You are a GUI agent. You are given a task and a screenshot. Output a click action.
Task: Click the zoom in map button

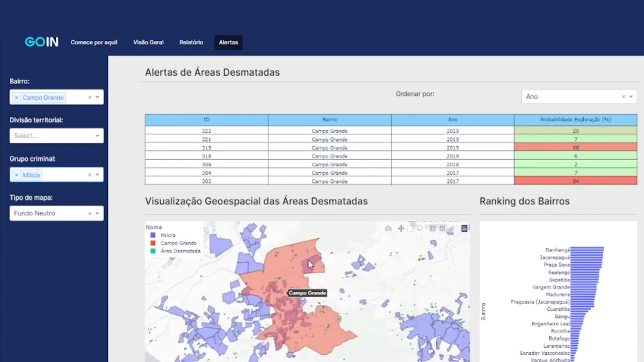433,229
